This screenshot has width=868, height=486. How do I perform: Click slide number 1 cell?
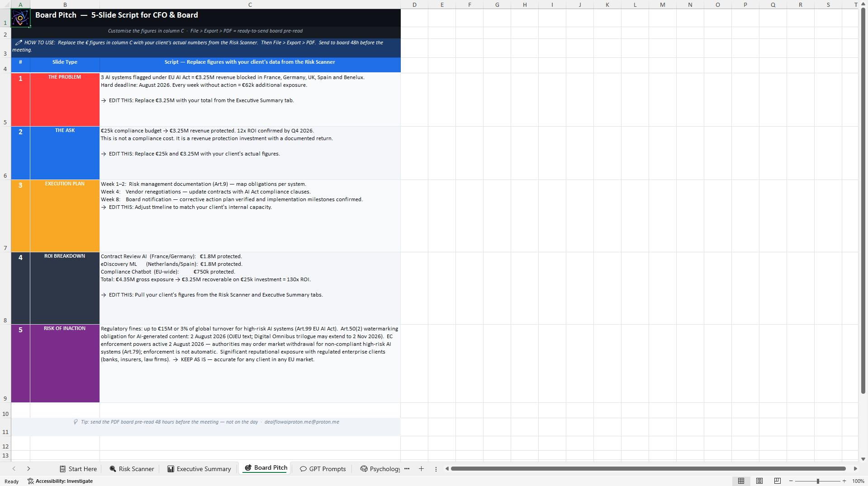(20, 99)
